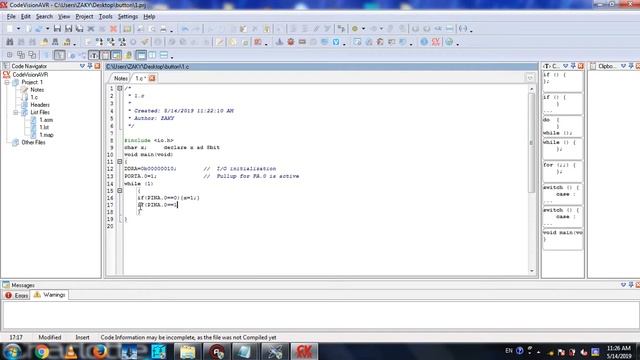
Task: Open the Settings menu
Action: (128, 17)
